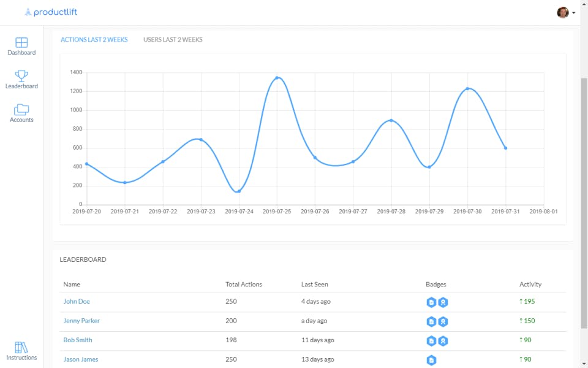This screenshot has width=588, height=368.
Task: Click Bob Smith's first document badge
Action: click(x=431, y=341)
